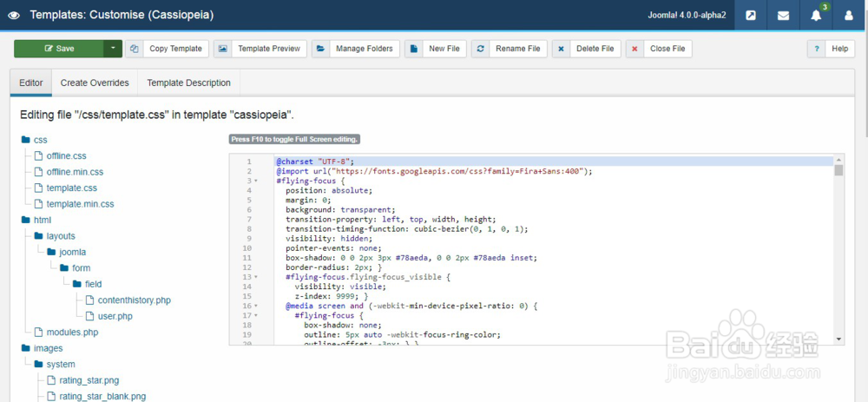Fold code block at line 16
The height and width of the screenshot is (402, 868).
pos(256,306)
